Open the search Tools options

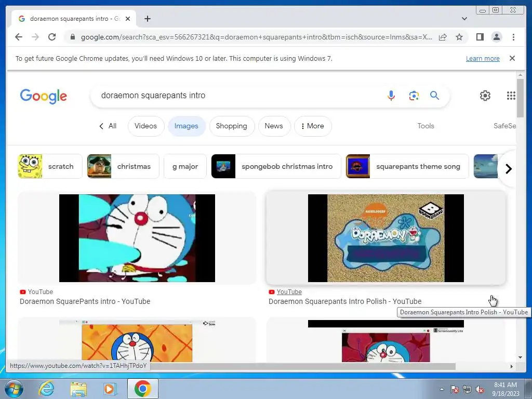425,126
